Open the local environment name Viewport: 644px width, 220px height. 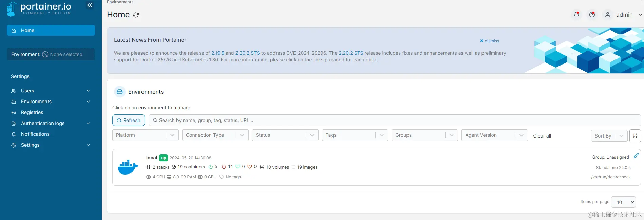[x=152, y=158]
